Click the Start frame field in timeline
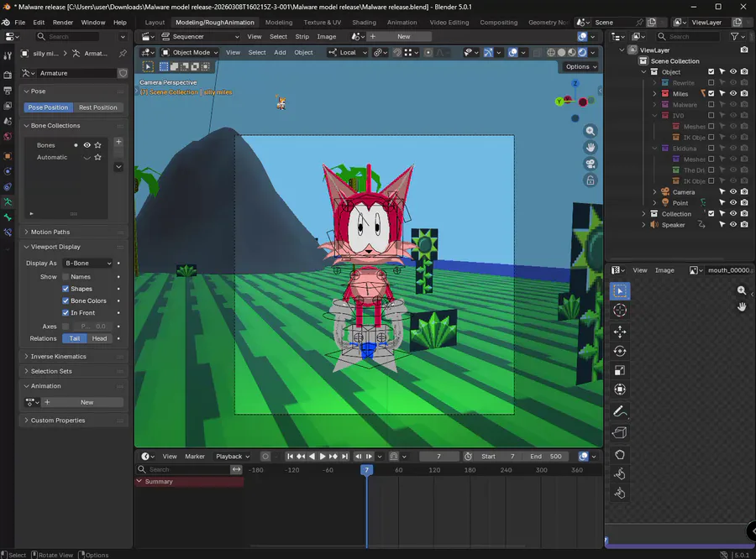The height and width of the screenshot is (559, 756). pos(498,457)
